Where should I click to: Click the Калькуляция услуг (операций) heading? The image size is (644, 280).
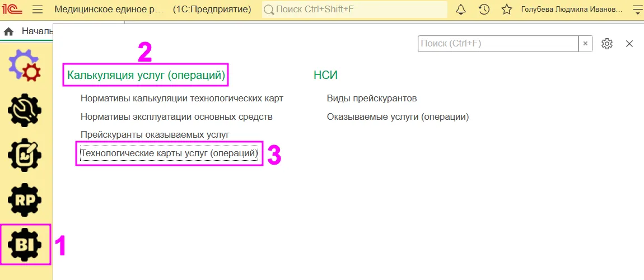pos(146,75)
